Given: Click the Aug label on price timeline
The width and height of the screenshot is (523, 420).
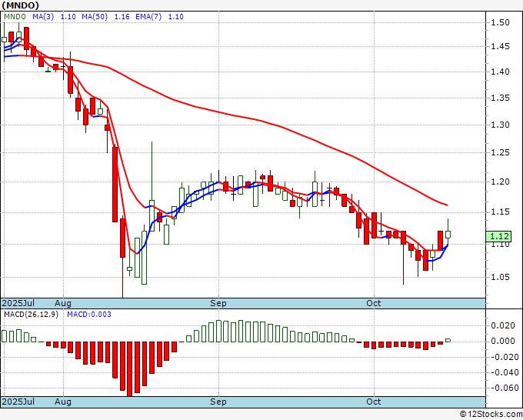Looking at the screenshot, I should coord(63,303).
